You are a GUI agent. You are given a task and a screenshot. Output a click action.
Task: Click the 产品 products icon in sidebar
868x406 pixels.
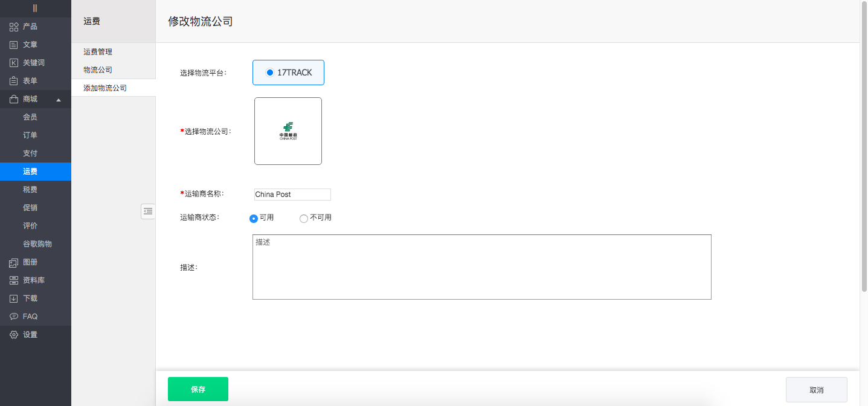coord(14,27)
